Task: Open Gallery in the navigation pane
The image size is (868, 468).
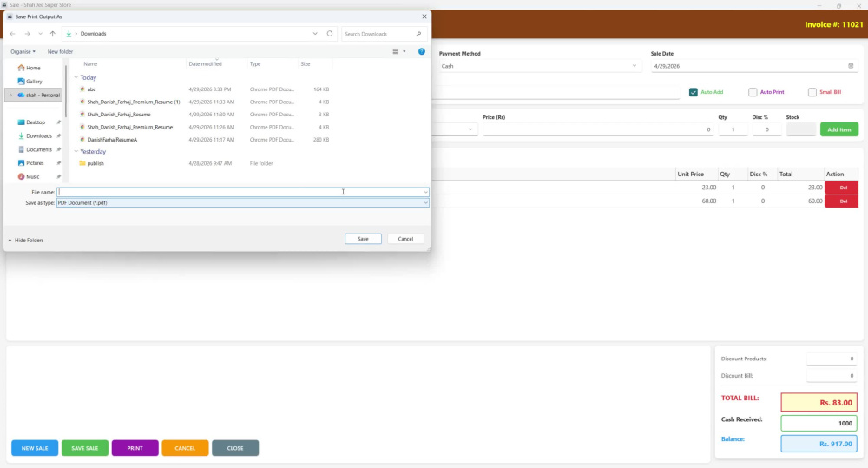Action: pos(30,82)
